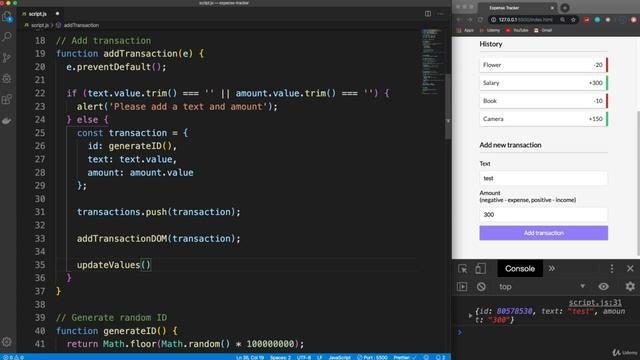This screenshot has height=360, width=640.
Task: Click Live Server Port: 5500 status
Action: coord(372,357)
